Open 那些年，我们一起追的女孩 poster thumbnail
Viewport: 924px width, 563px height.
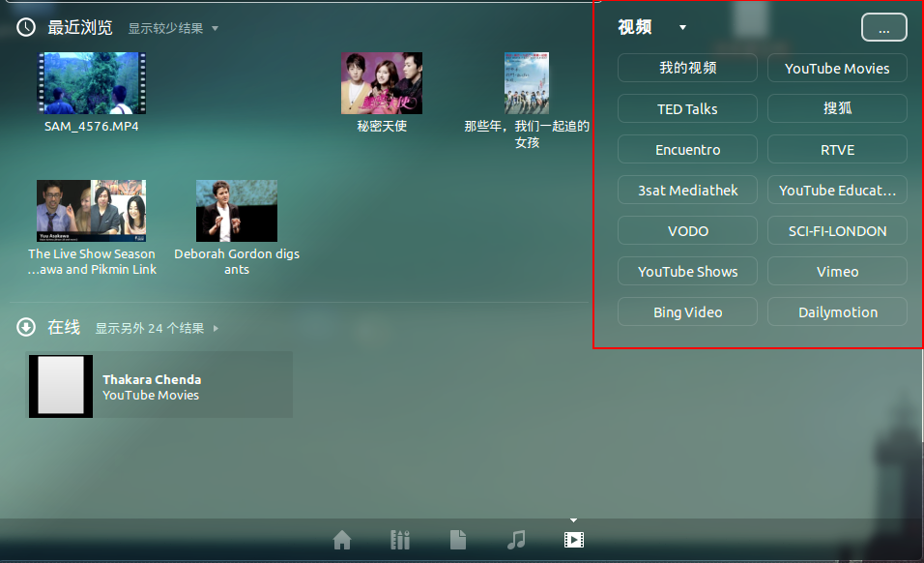click(527, 83)
